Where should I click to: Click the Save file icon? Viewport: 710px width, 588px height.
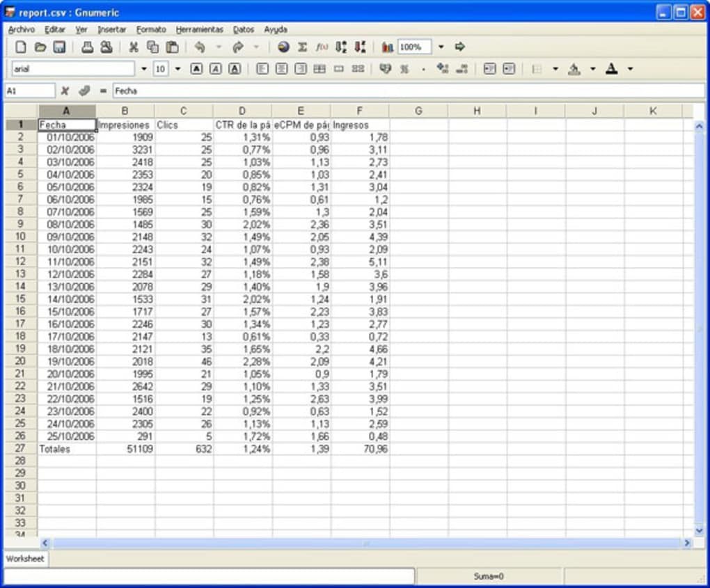[59, 47]
